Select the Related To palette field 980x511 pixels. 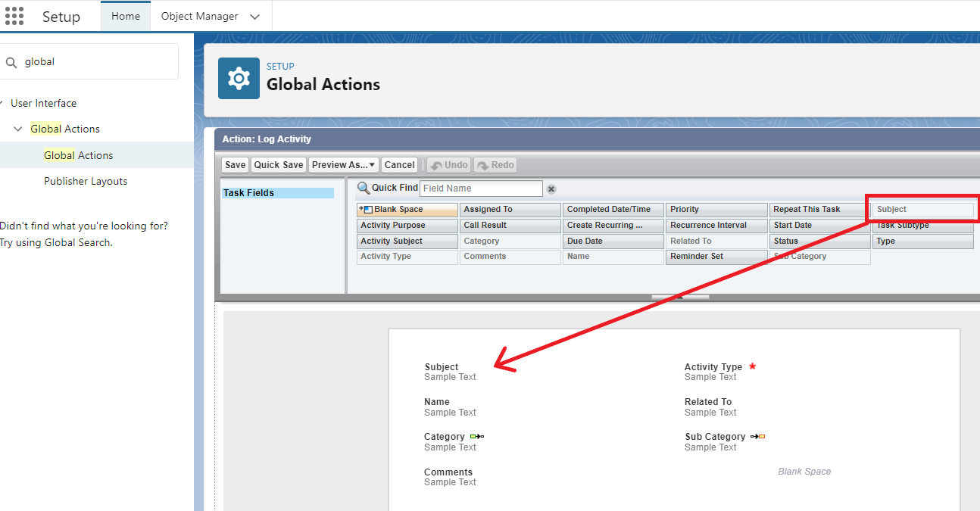coord(716,241)
